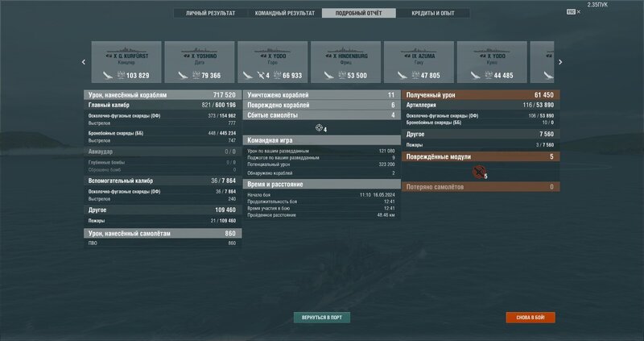This screenshot has height=341, width=644.
Task: Click the damage icon beside 44 485 on Yodo card
Action: (489, 75)
